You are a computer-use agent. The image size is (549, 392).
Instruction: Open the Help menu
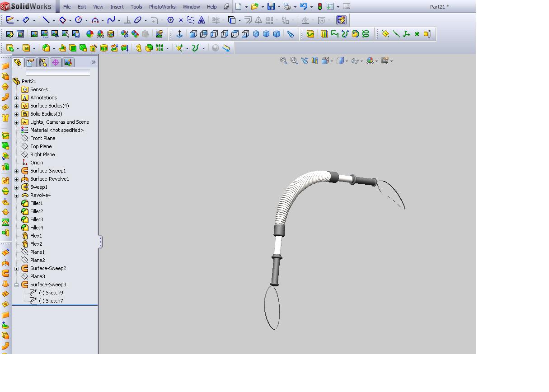point(211,7)
